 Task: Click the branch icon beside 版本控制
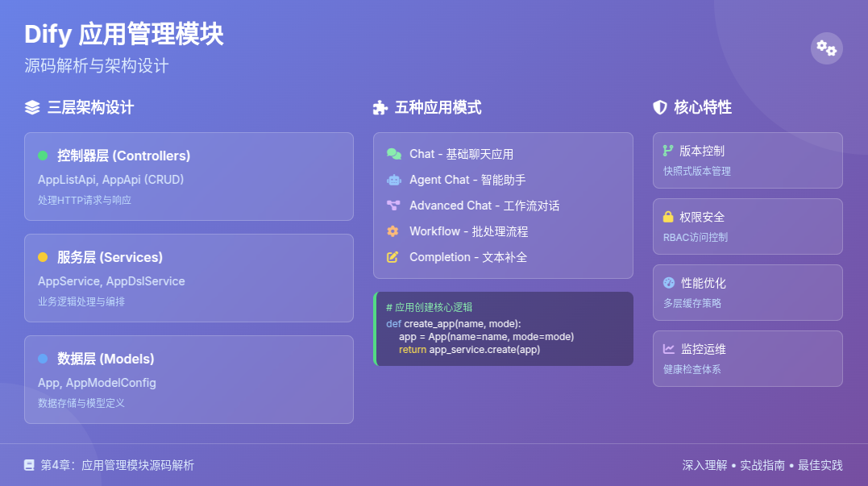[668, 151]
